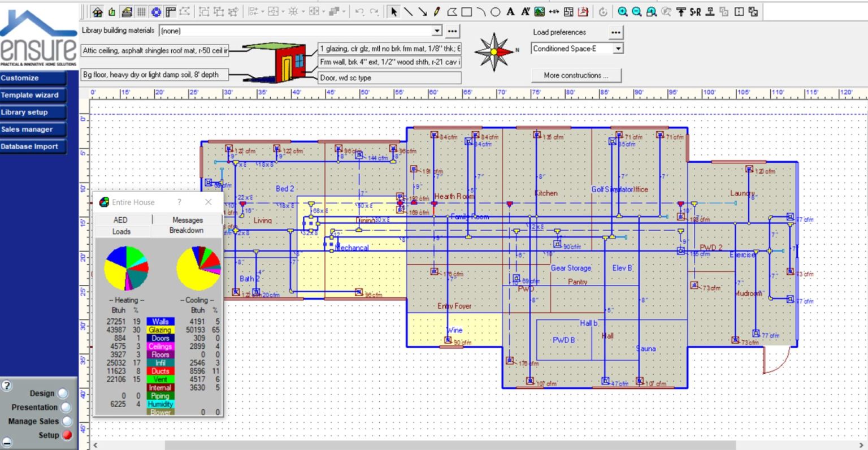Image resolution: width=868 pixels, height=450 pixels.
Task: Select the circle drawing tool
Action: (x=495, y=11)
